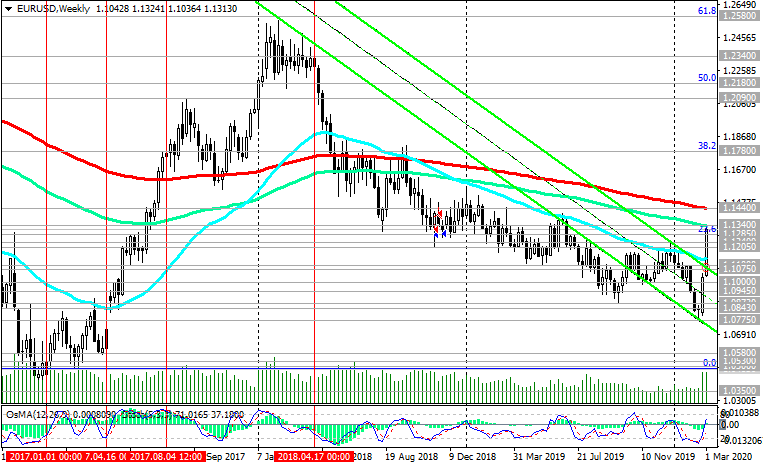
Task: Select the 0.0 Fibonacci level label
Action: tap(709, 363)
